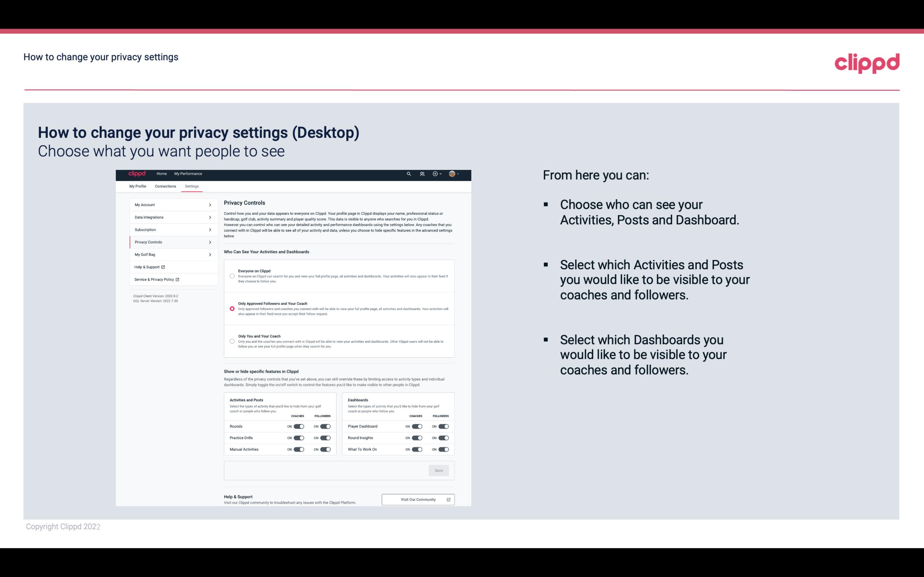The image size is (924, 577).
Task: Toggle Player Dashboard visibility for Followers
Action: tap(443, 426)
